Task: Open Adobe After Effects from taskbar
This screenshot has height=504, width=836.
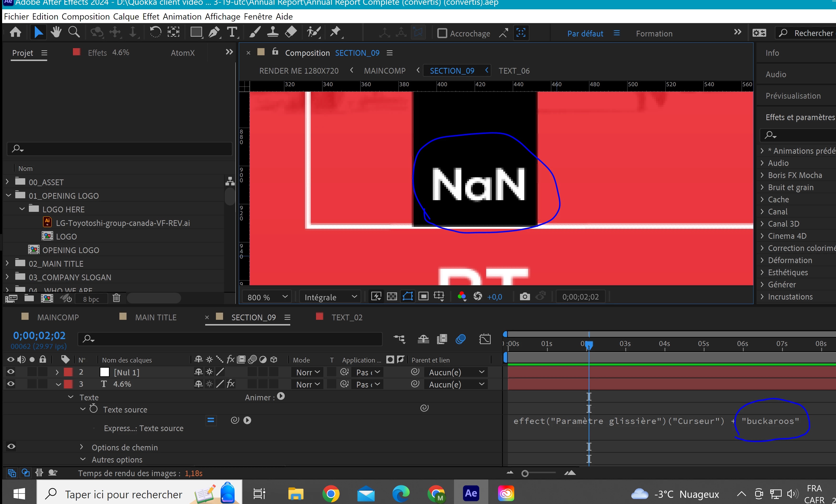Action: click(x=471, y=494)
